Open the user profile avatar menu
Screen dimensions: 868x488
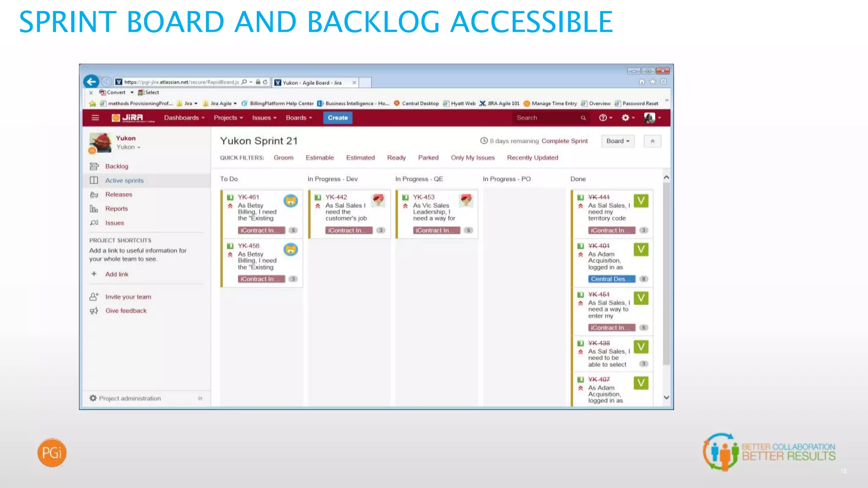coord(652,118)
